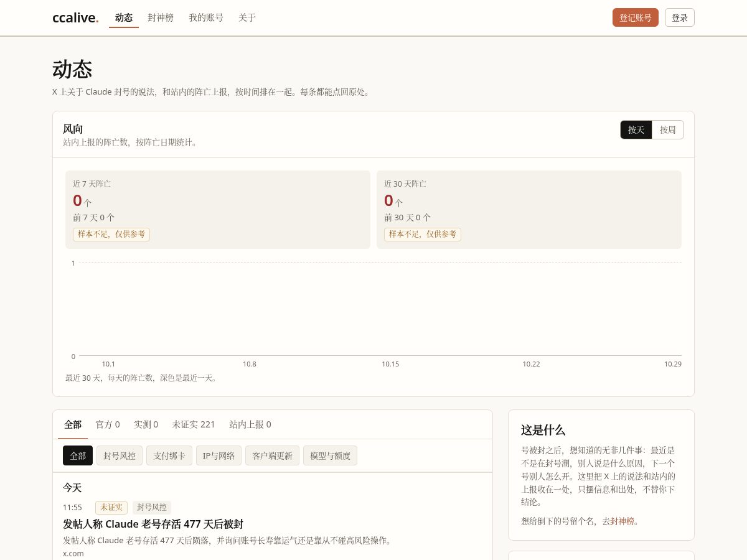Click the 11:55 post timestamp
The height and width of the screenshot is (560, 747).
tap(72, 507)
